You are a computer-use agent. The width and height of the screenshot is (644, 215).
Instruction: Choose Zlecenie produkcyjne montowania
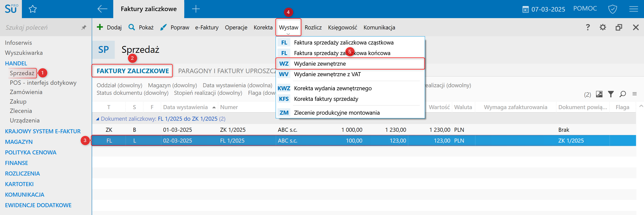pos(350,113)
